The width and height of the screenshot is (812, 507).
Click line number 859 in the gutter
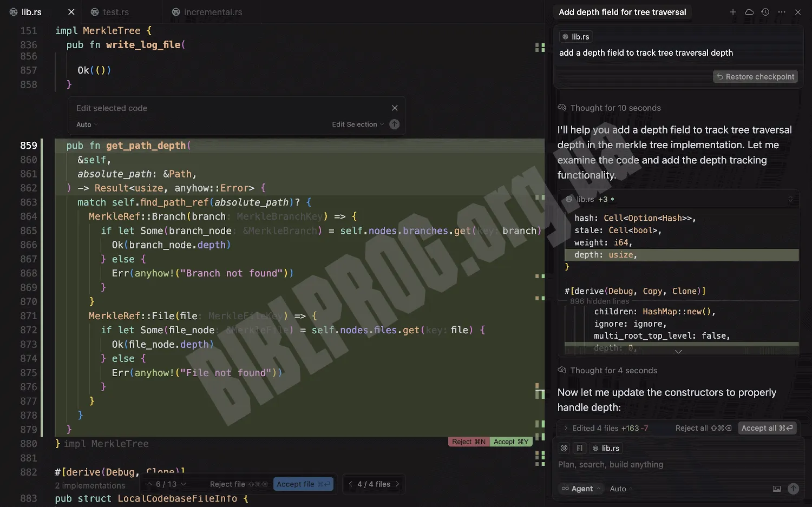tap(29, 146)
